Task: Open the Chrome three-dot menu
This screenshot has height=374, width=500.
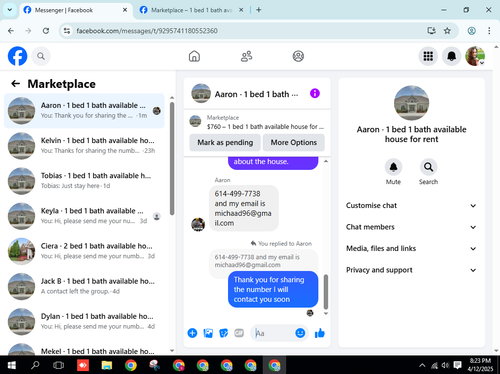Action: [489, 31]
